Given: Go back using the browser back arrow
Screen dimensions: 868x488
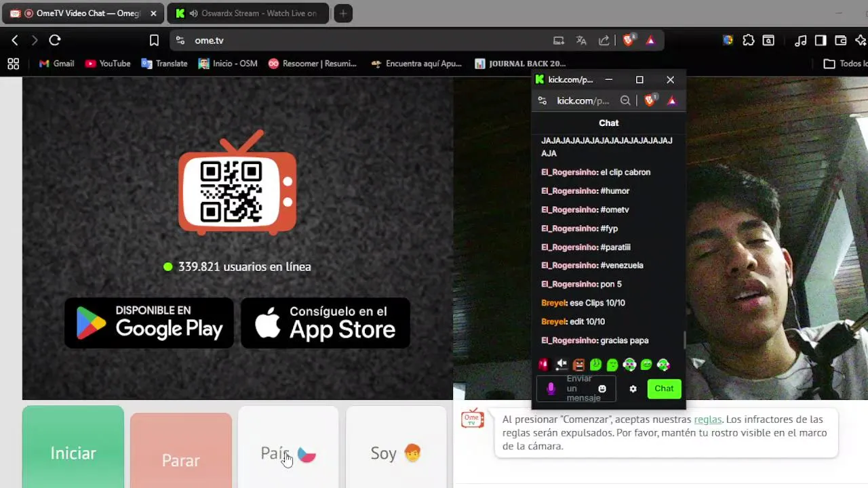Looking at the screenshot, I should 15,41.
